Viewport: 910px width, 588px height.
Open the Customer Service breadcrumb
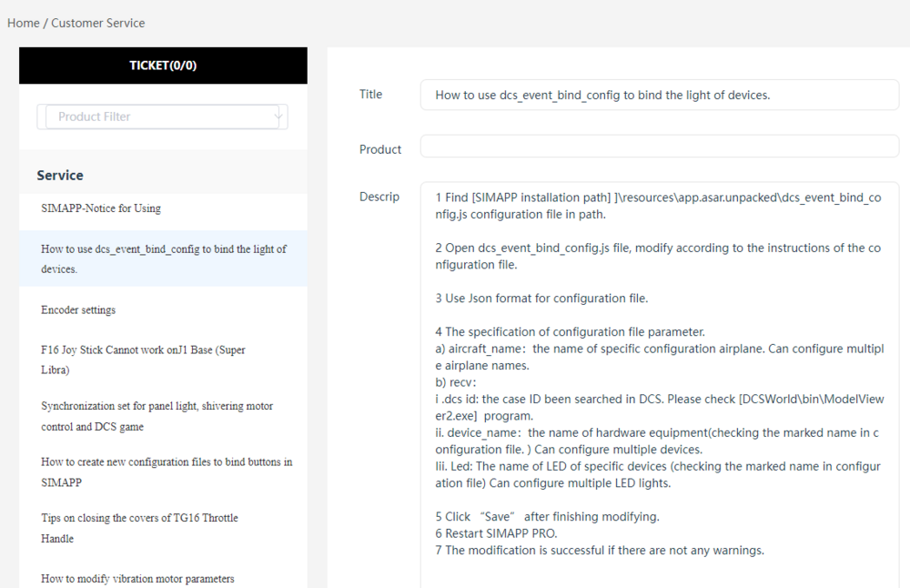[97, 23]
